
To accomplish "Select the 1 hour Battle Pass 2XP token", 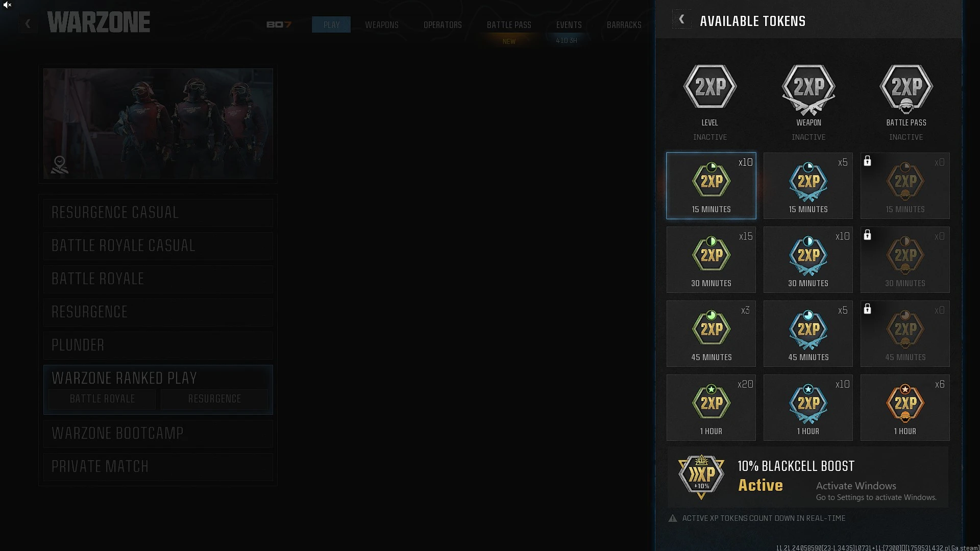I will 905,408.
